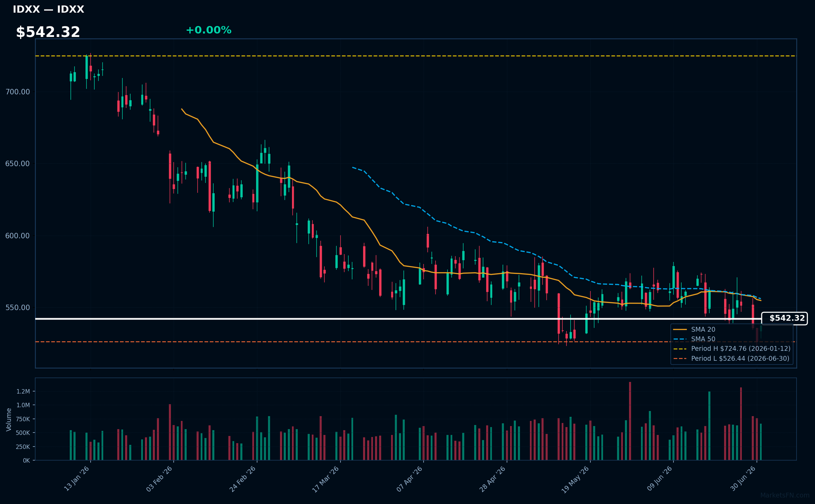Click the 07 Apr '26 date label
Screen dimensions: 815x504
tap(409, 479)
